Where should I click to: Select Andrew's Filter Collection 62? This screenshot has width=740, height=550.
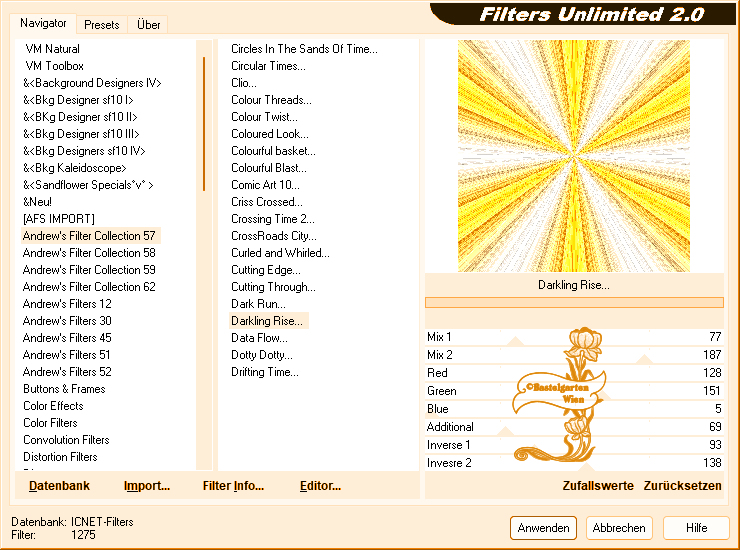pos(89,287)
